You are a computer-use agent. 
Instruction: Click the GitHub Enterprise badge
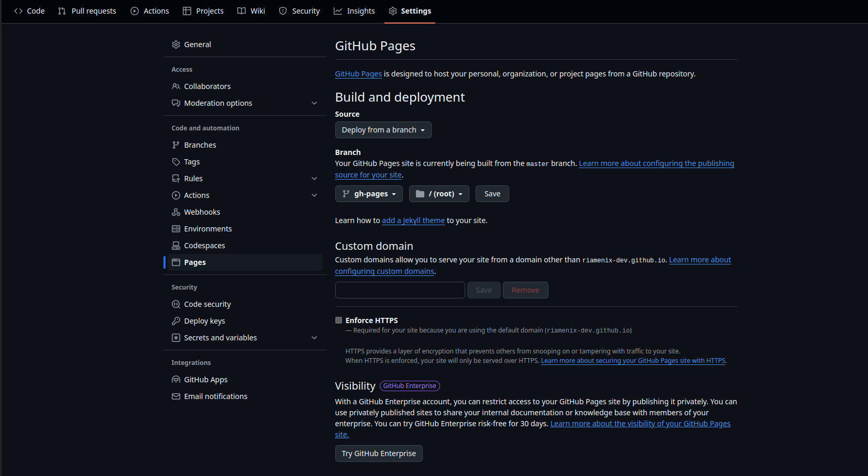tap(410, 386)
